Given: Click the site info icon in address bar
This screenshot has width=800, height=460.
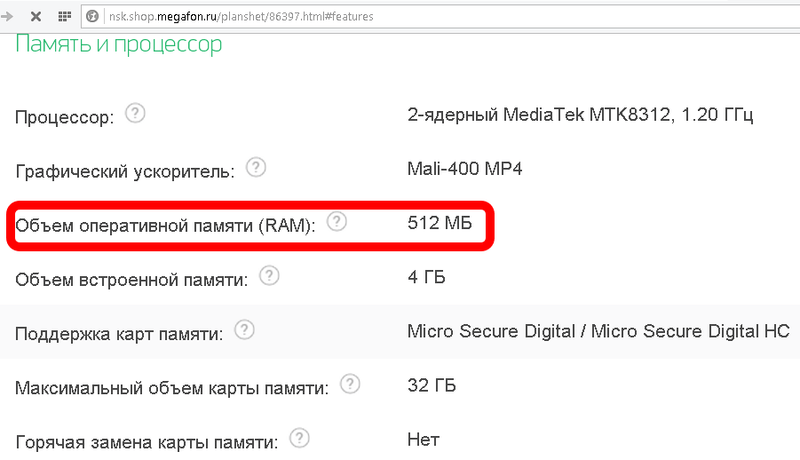Looking at the screenshot, I should point(92,17).
